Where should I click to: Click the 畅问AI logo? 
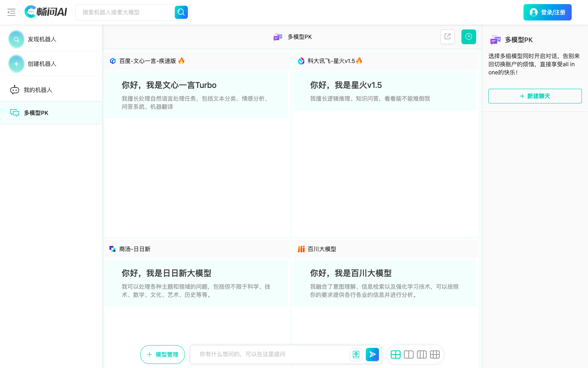tap(46, 12)
